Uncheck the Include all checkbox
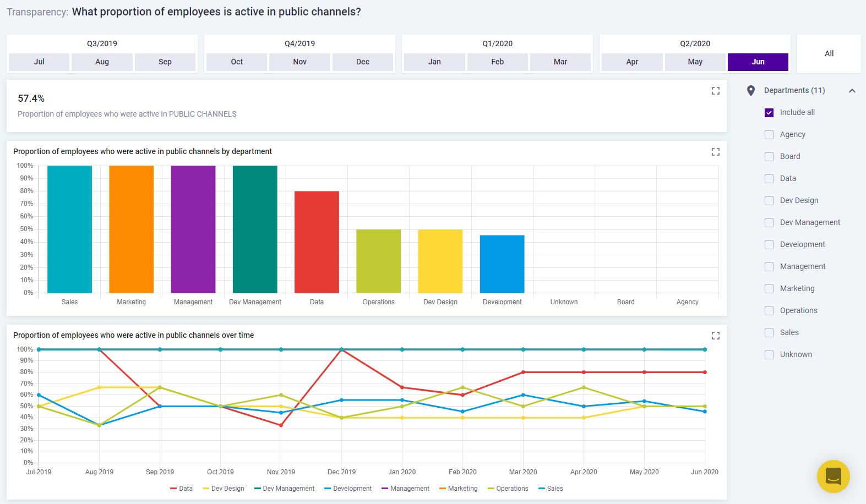 click(x=769, y=113)
